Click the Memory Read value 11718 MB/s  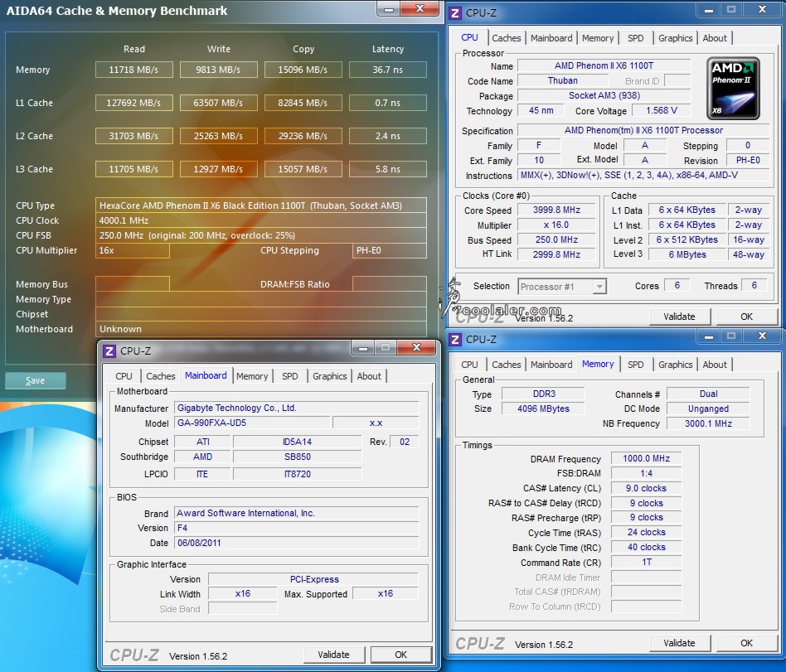coord(133,70)
